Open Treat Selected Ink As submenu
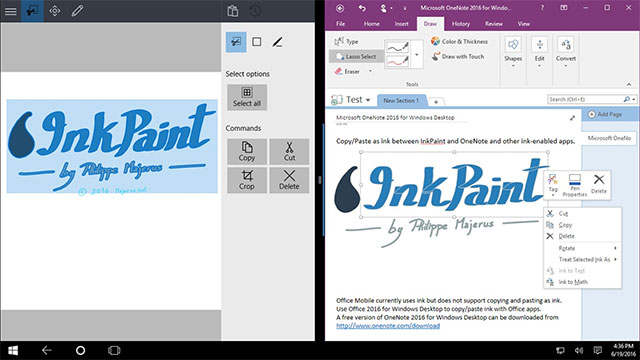The image size is (640, 360). pyautogui.click(x=582, y=259)
